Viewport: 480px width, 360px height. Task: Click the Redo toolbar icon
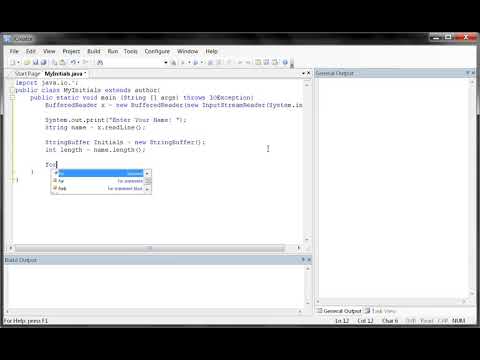85,62
